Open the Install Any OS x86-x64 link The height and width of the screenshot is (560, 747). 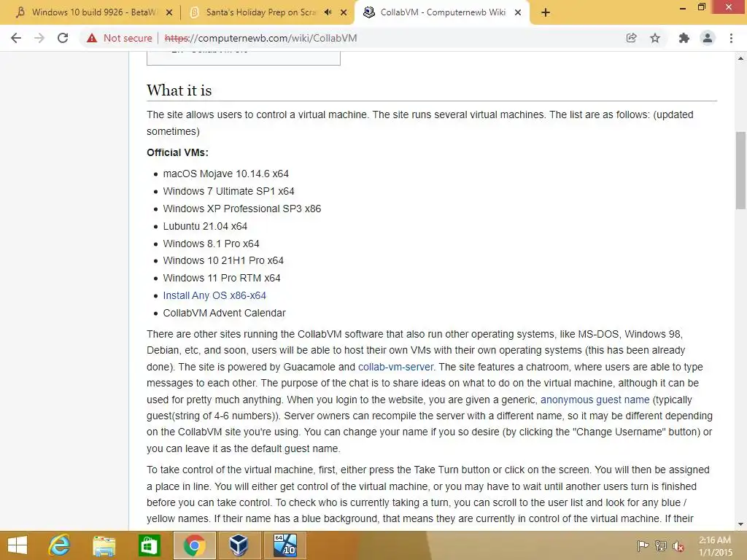214,296
